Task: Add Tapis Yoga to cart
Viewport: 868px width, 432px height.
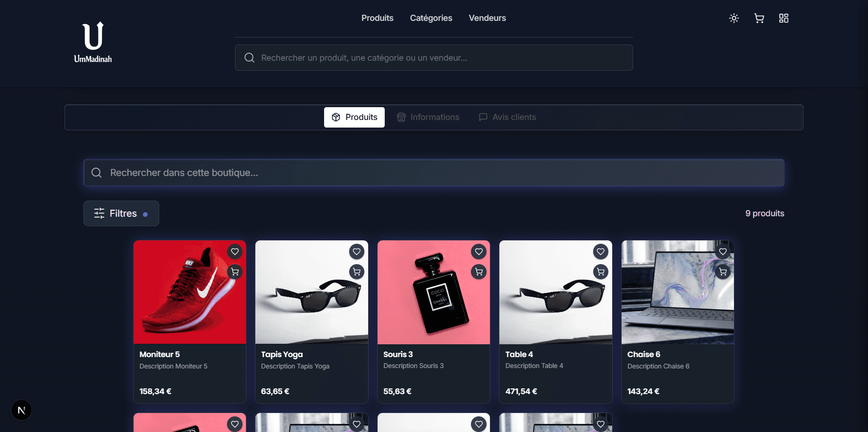Action: (357, 272)
